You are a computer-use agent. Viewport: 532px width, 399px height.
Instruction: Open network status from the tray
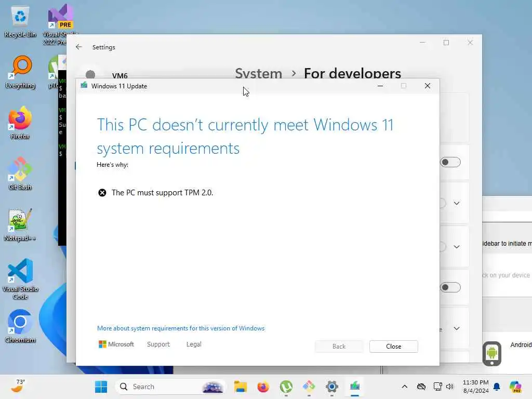click(x=437, y=387)
